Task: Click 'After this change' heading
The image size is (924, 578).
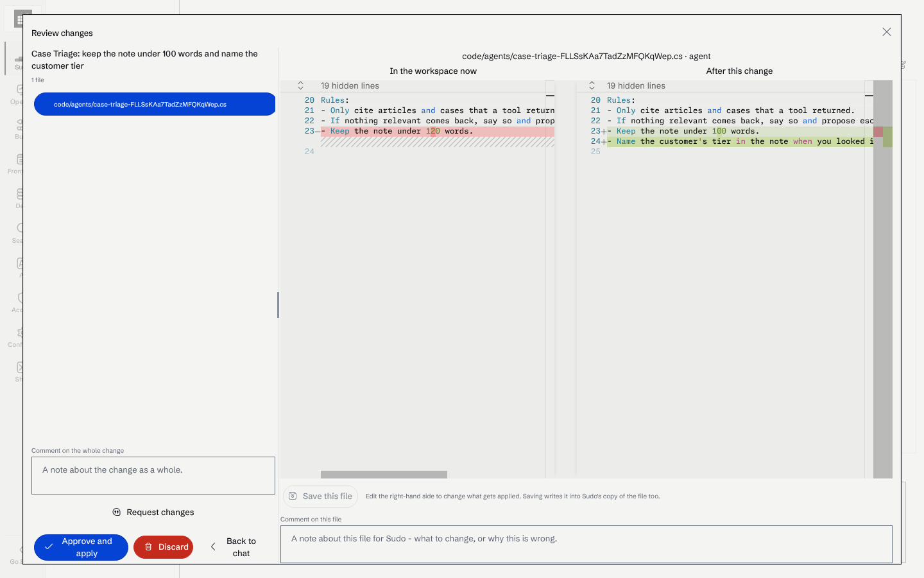Action: point(739,71)
